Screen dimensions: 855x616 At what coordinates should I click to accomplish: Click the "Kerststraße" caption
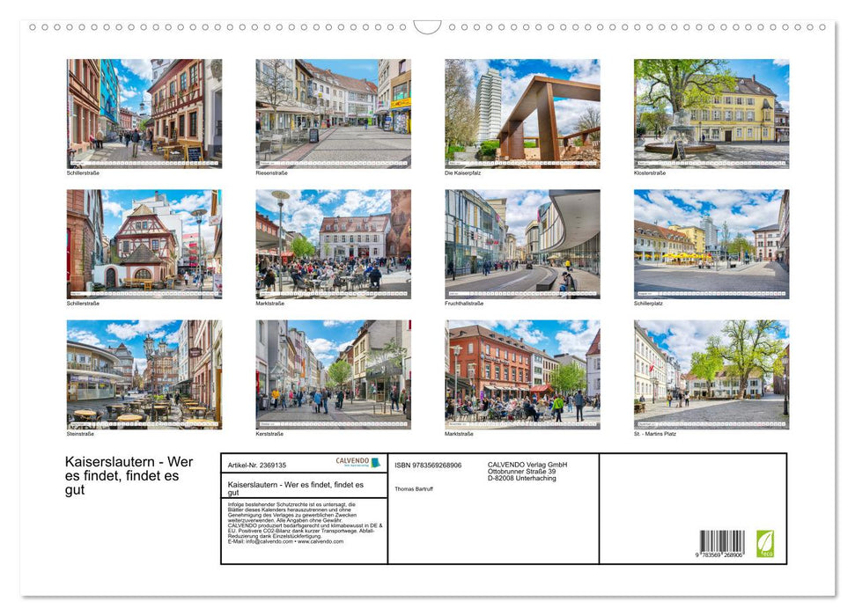269,434
